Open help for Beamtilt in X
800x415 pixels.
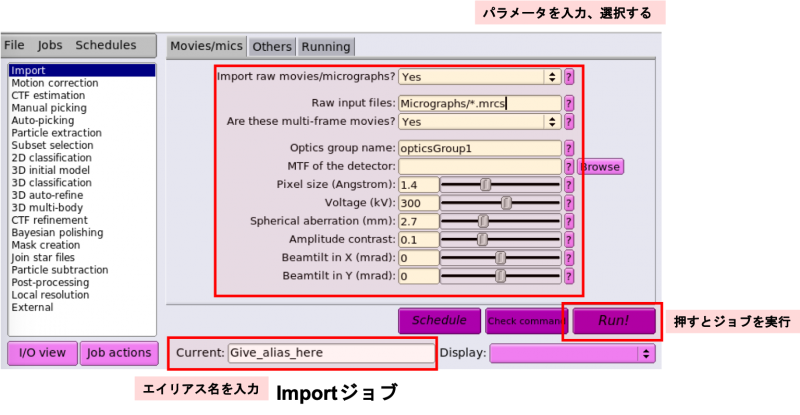(x=569, y=258)
